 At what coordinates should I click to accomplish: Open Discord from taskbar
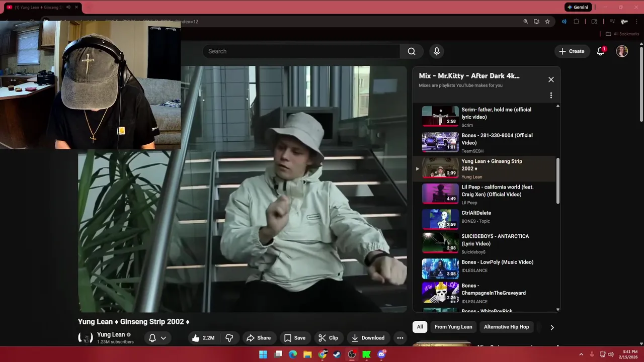381,354
